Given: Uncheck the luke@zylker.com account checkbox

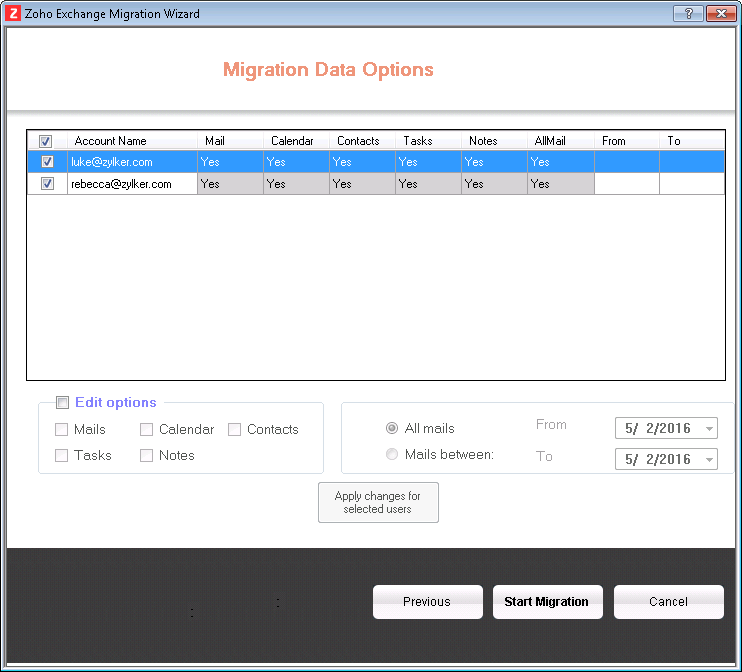Looking at the screenshot, I should [47, 162].
